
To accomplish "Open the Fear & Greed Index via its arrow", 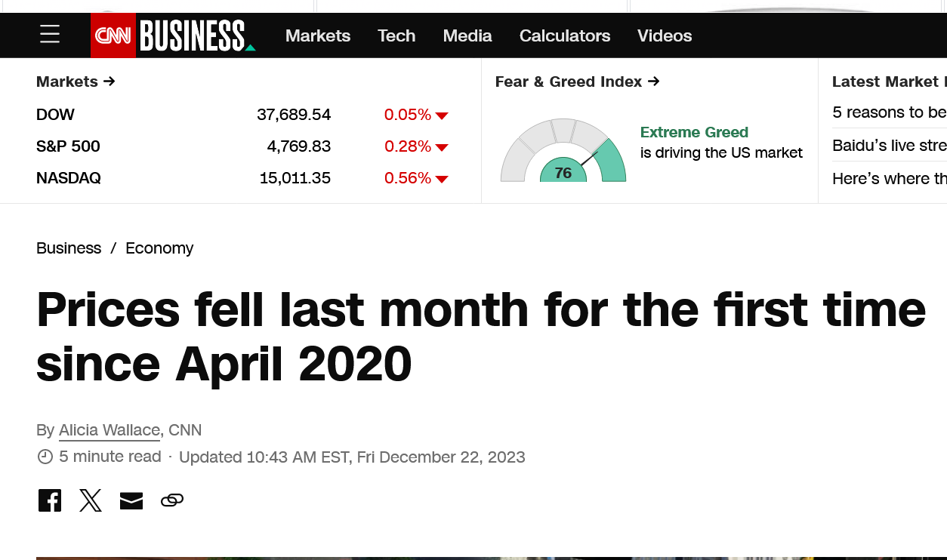I will (x=652, y=81).
